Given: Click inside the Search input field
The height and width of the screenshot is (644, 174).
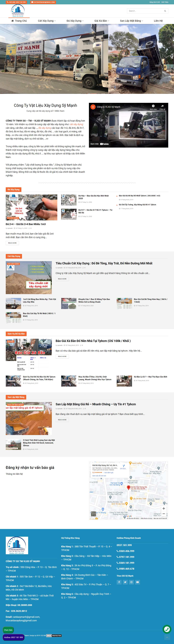Looking at the screenshot, I should point(145,11).
